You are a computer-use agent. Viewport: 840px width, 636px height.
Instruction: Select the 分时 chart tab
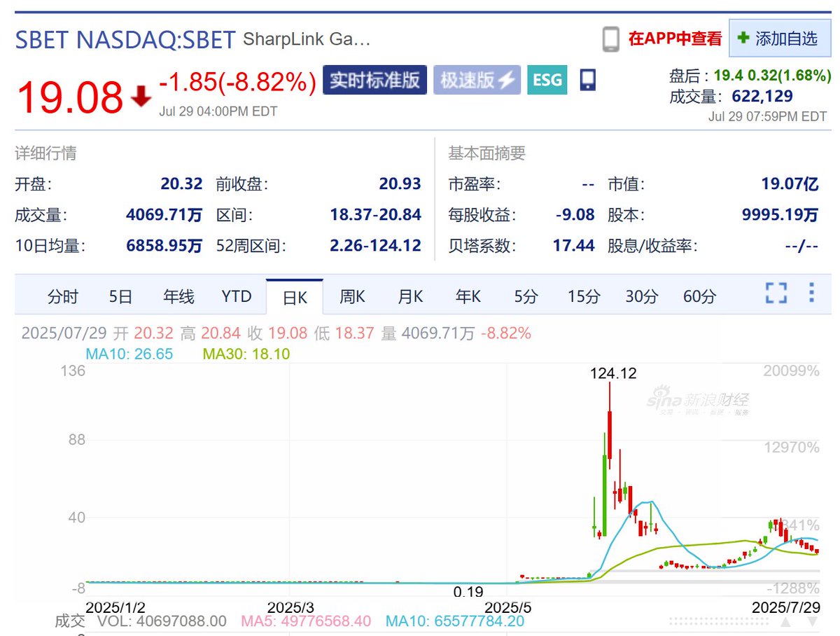pyautogui.click(x=63, y=297)
